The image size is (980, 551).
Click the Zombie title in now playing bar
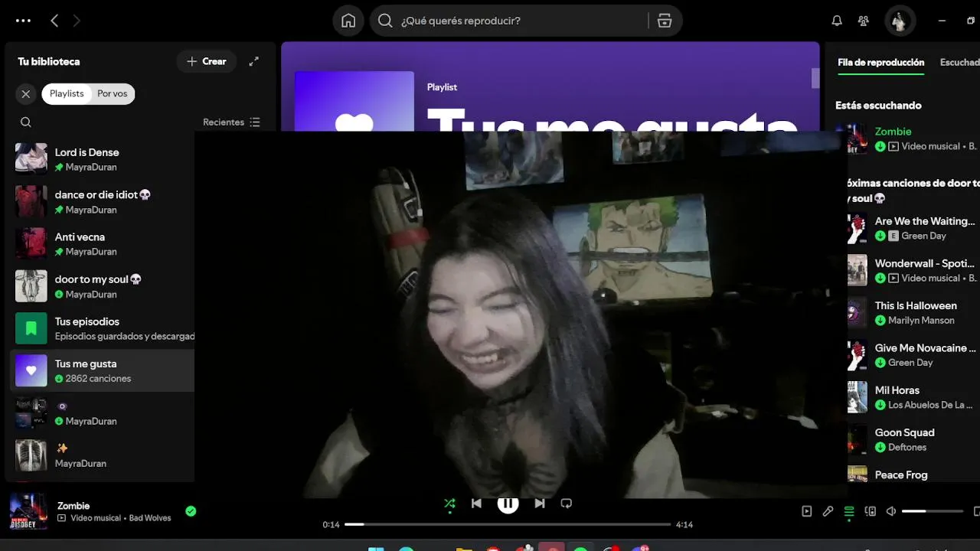click(73, 506)
